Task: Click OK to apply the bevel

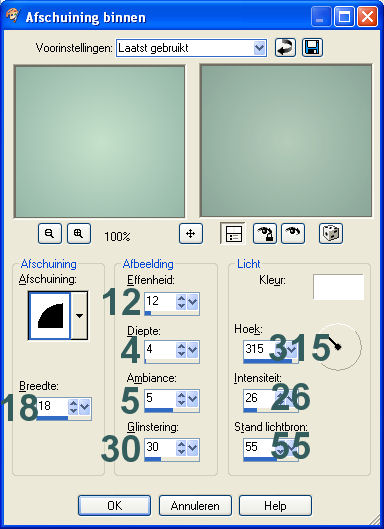Action: point(114,506)
